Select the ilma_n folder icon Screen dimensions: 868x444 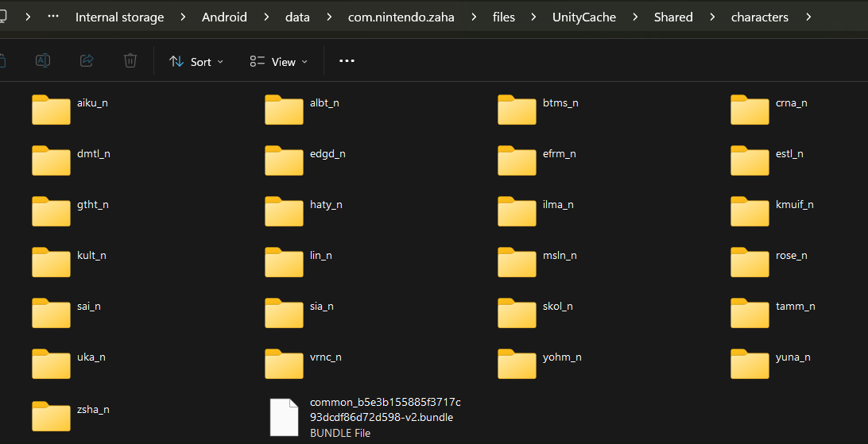pyautogui.click(x=517, y=211)
